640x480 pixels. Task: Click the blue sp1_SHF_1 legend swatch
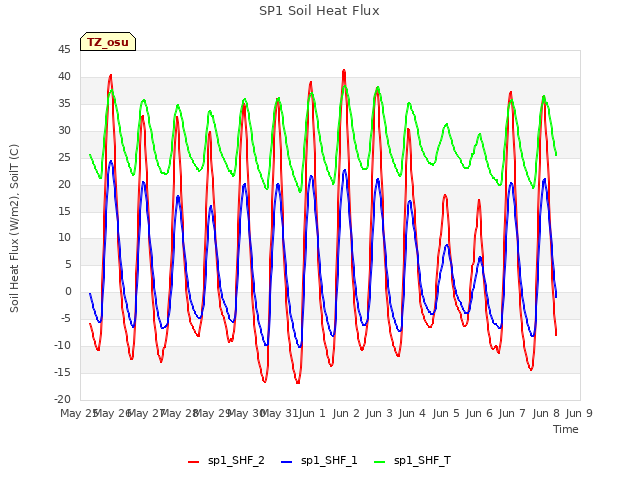tap(287, 461)
